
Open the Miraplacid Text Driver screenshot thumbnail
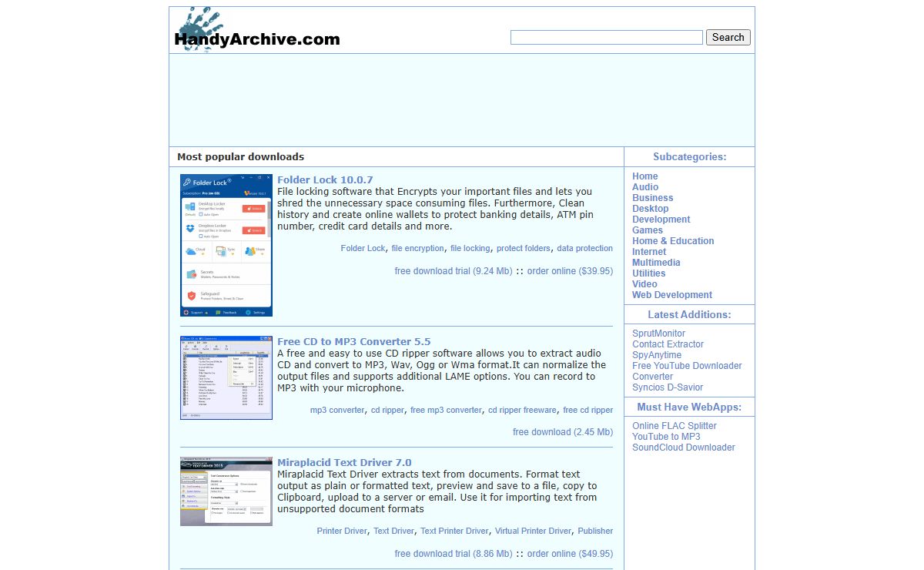click(x=226, y=491)
